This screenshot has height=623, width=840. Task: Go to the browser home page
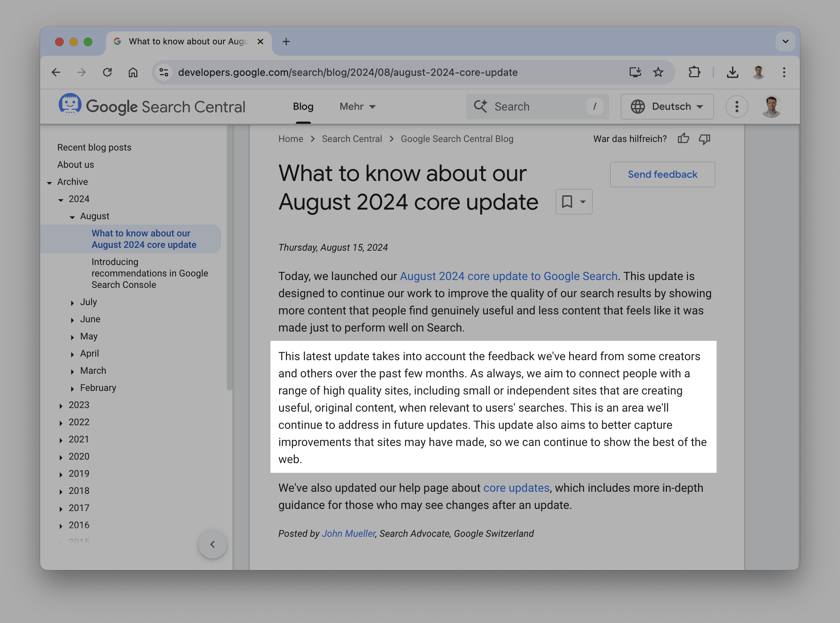click(133, 72)
